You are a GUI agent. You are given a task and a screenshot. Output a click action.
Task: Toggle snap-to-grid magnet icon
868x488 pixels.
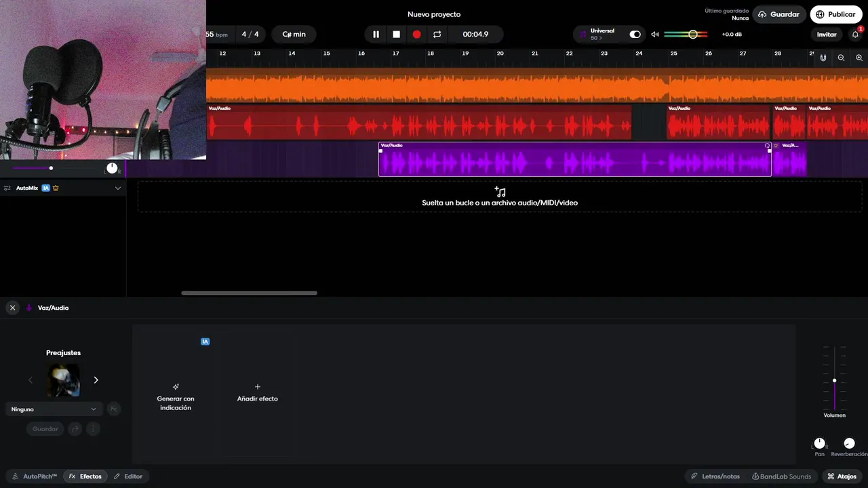click(823, 58)
